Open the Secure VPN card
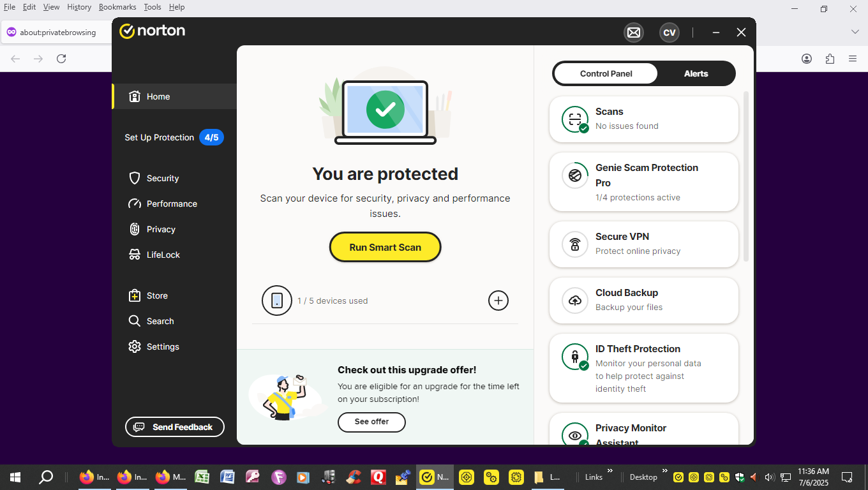868x490 pixels. [644, 244]
